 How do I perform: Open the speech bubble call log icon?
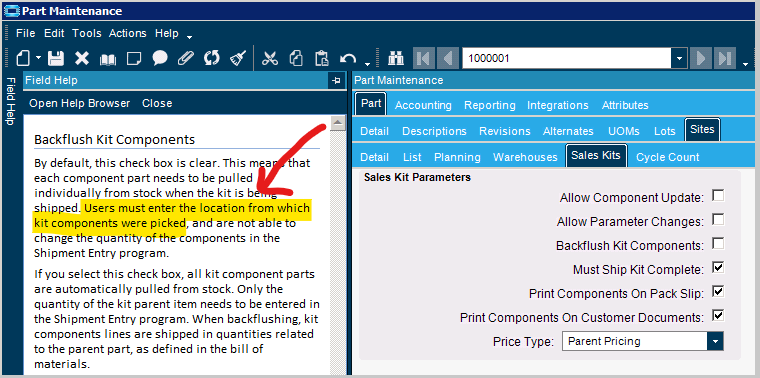pos(160,59)
